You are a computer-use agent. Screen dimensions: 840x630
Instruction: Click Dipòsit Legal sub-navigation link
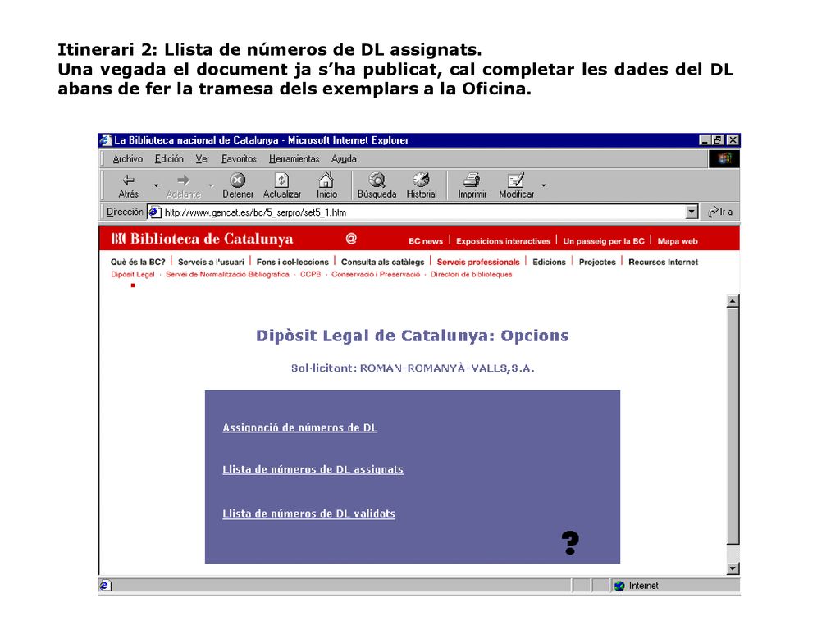click(132, 274)
